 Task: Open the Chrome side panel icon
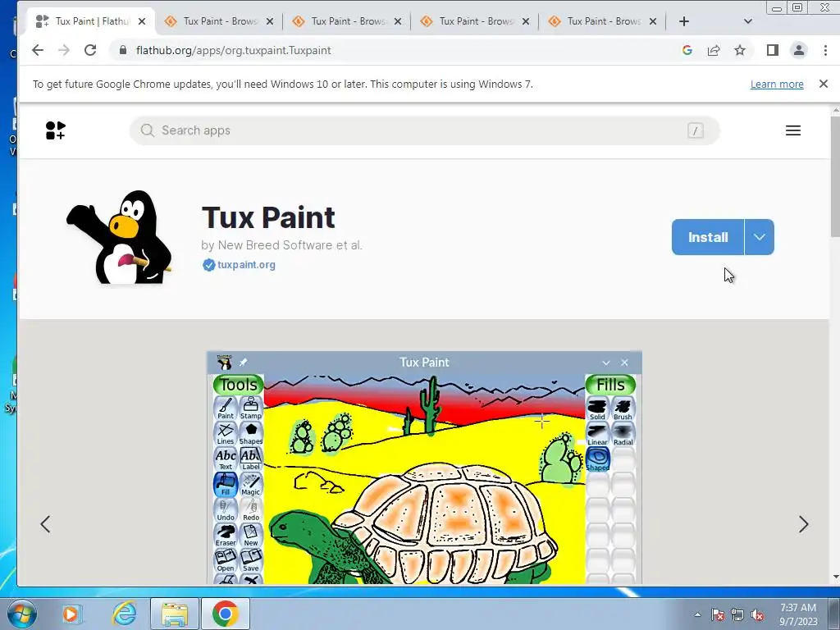coord(773,50)
